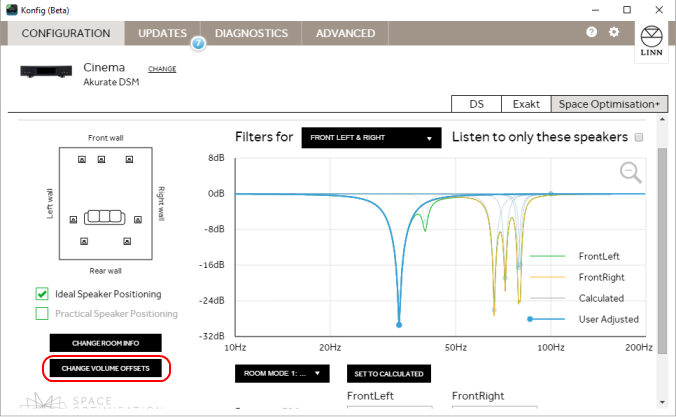Select the Exakt sub-tab
Image resolution: width=676 pixels, height=417 pixels.
[x=526, y=104]
